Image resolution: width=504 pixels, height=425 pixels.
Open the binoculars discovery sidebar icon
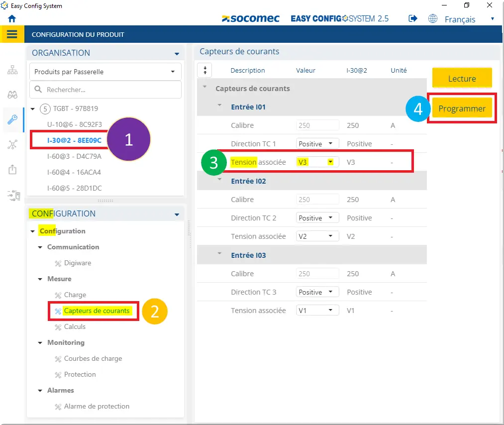12,95
